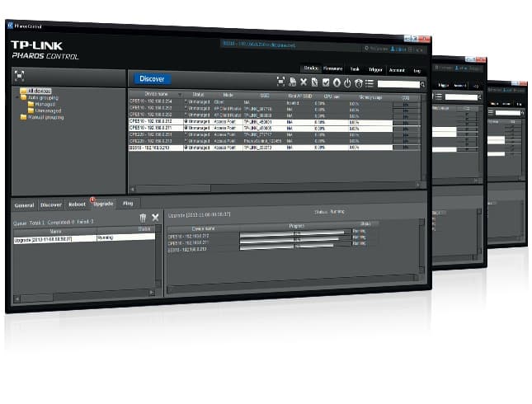Image resolution: width=532 pixels, height=404 pixels.
Task: Click the X delete icon in device toolbar
Action: 303,82
